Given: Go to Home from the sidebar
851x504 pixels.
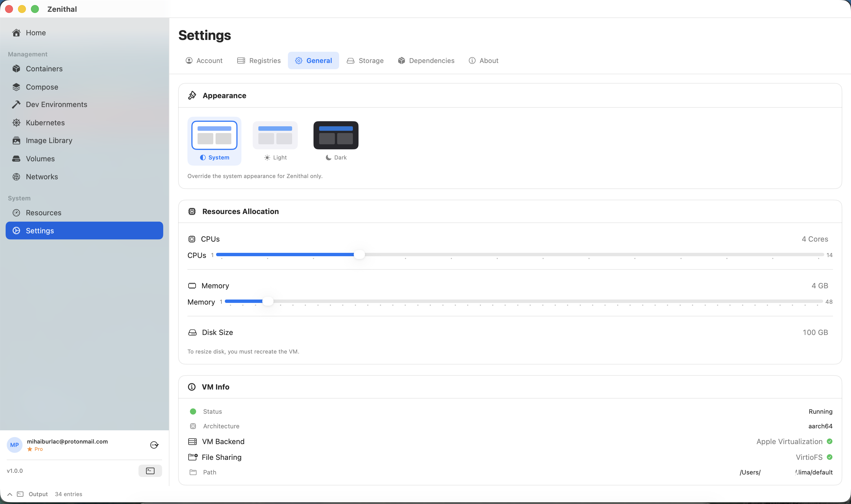Looking at the screenshot, I should pos(35,33).
